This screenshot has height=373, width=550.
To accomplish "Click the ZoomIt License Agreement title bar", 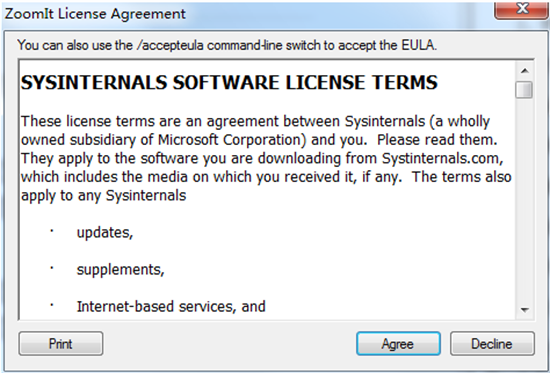I will [246, 14].
